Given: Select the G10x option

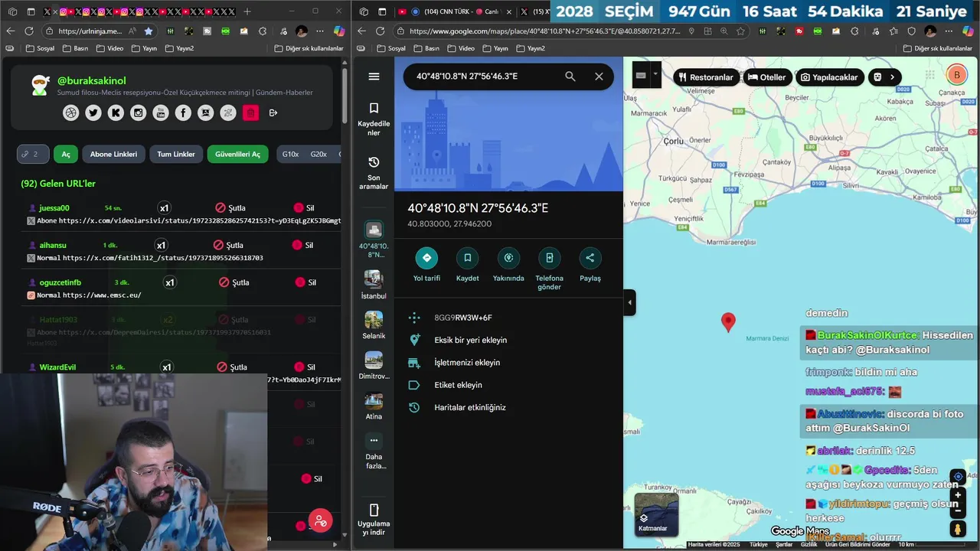Looking at the screenshot, I should [x=290, y=154].
